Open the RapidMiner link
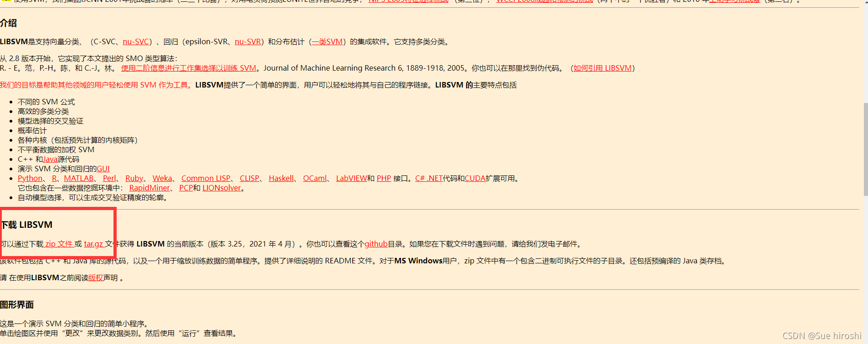The width and height of the screenshot is (868, 344). (x=149, y=188)
